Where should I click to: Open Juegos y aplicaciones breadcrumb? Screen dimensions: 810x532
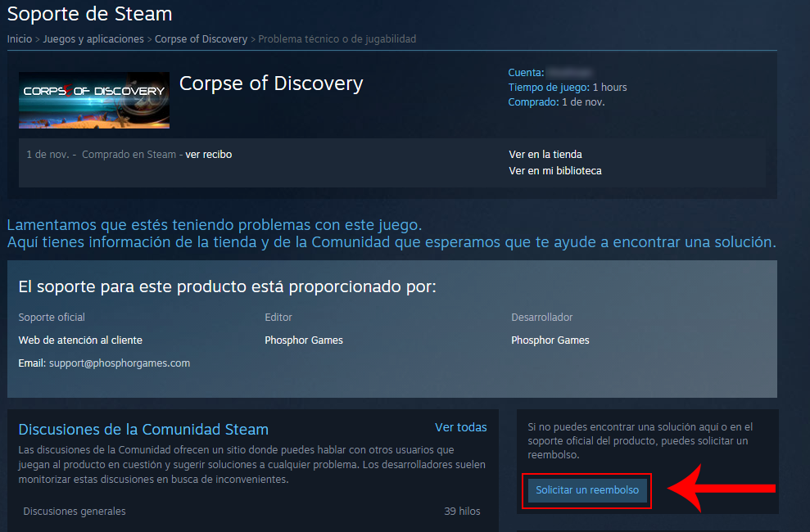pyautogui.click(x=93, y=39)
